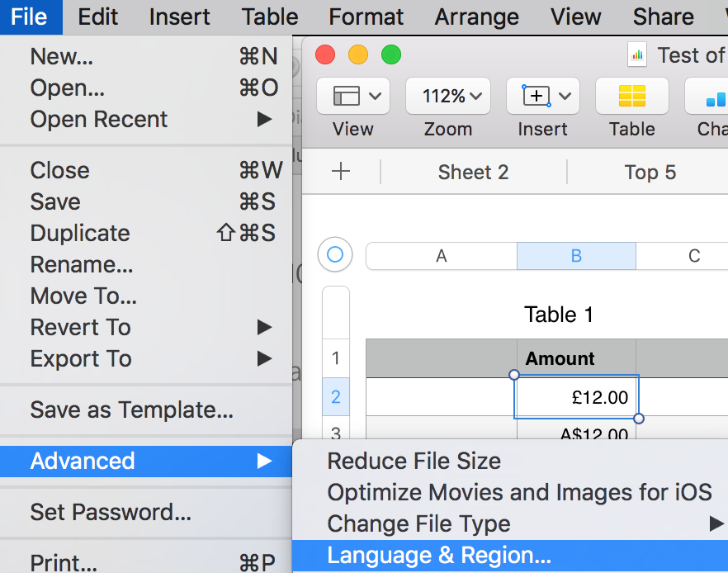Expand the Export To submenu
Image resolution: width=728 pixels, height=573 pixels.
pos(264,359)
